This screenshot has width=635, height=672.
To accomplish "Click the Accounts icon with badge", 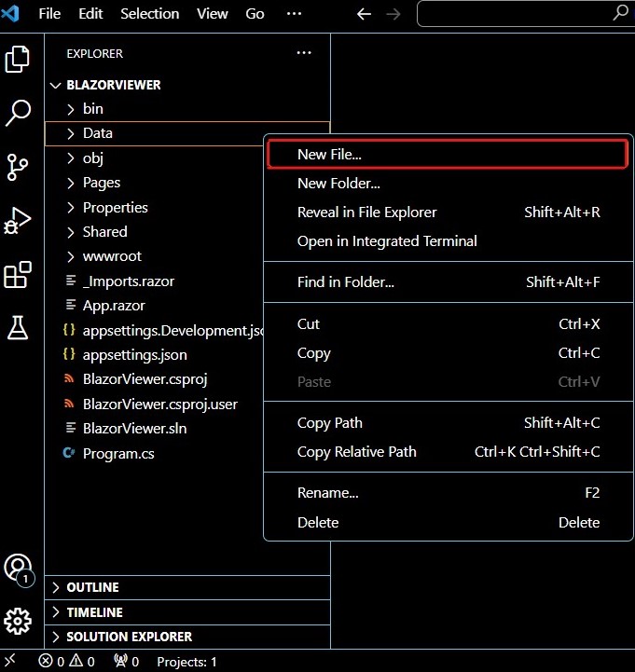I will [x=19, y=568].
